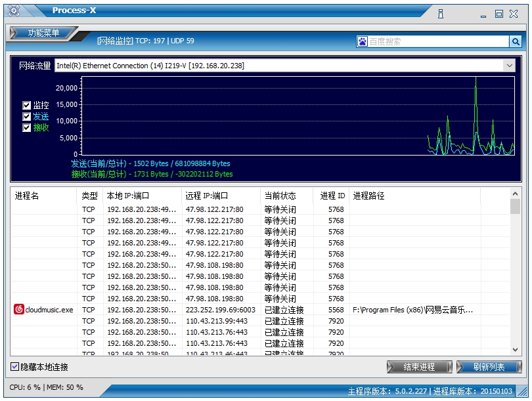This screenshot has width=532, height=401.
Task: Click remote address 110.43.213.99:443
Action: click(x=217, y=321)
